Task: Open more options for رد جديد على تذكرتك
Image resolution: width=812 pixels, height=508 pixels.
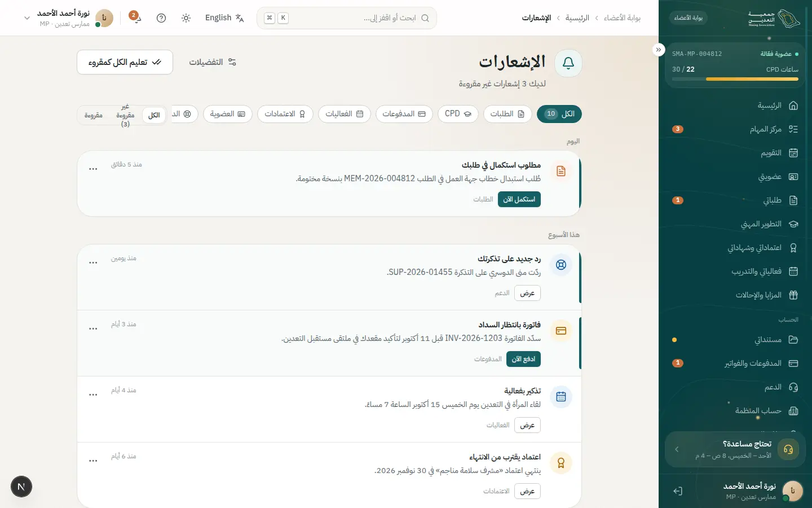Action: coord(93,262)
